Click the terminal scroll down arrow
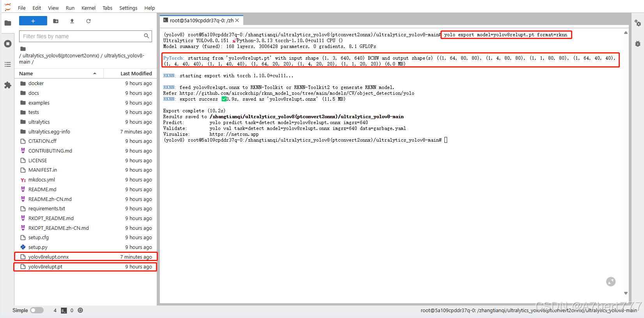The height and width of the screenshot is (318, 644). pos(626,293)
